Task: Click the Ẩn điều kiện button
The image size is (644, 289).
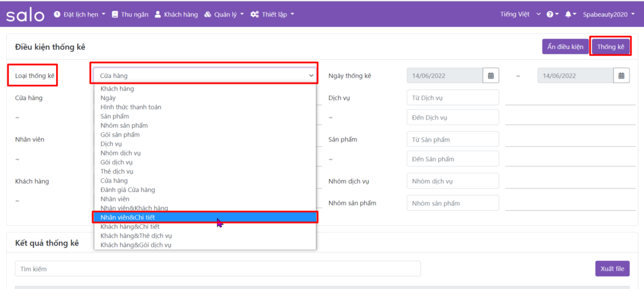Action: (565, 47)
